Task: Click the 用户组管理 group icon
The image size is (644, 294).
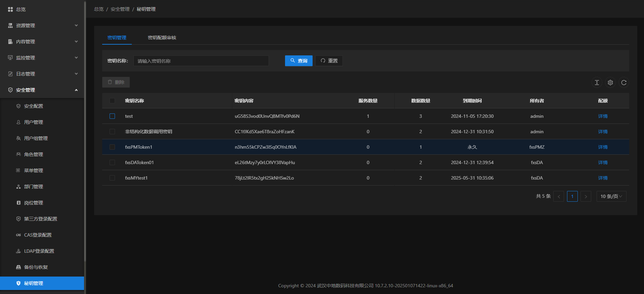Action: coord(18,138)
